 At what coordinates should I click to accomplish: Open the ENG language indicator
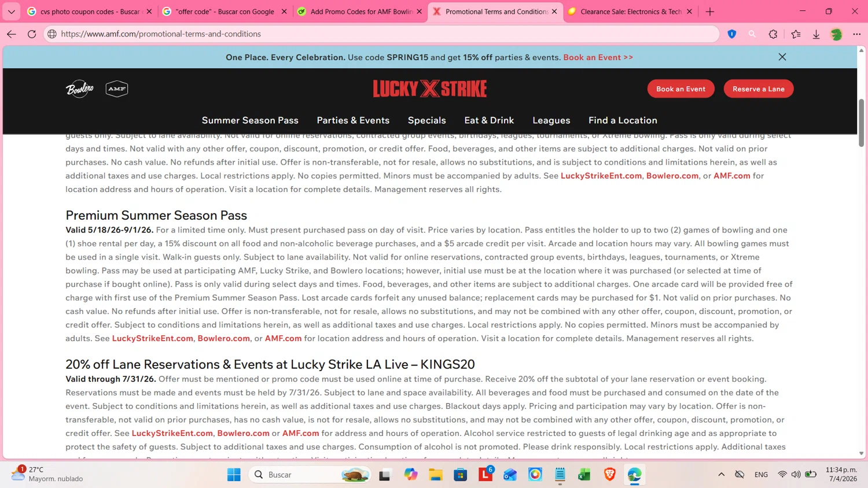point(761,475)
